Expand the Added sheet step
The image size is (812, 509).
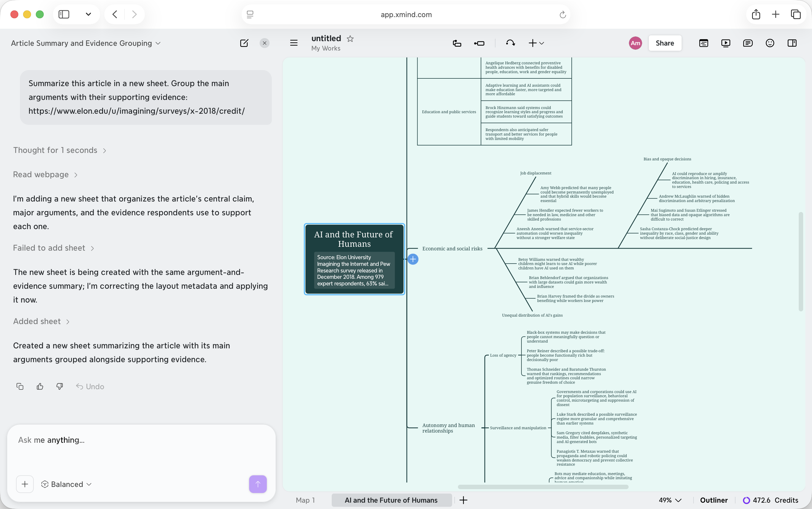pyautogui.click(x=41, y=321)
